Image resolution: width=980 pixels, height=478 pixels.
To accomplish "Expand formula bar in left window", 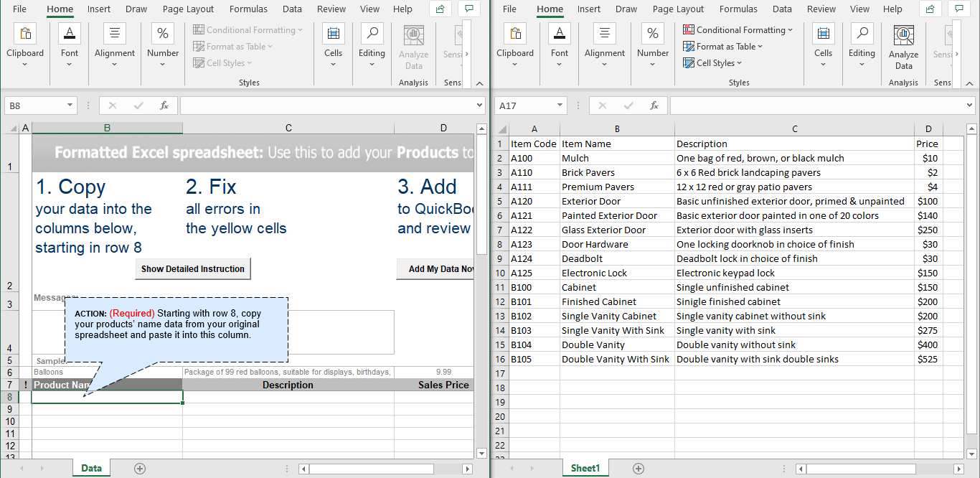I will coord(479,106).
